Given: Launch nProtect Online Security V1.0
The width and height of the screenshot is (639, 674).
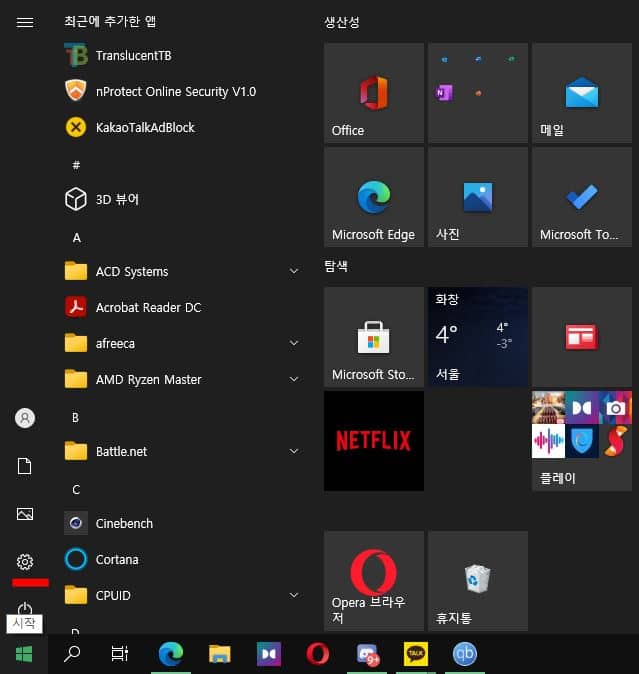Looking at the screenshot, I should [x=180, y=92].
